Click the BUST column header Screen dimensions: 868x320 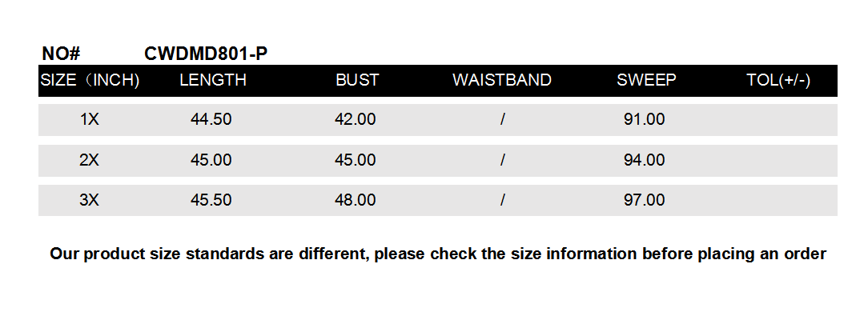click(x=357, y=80)
